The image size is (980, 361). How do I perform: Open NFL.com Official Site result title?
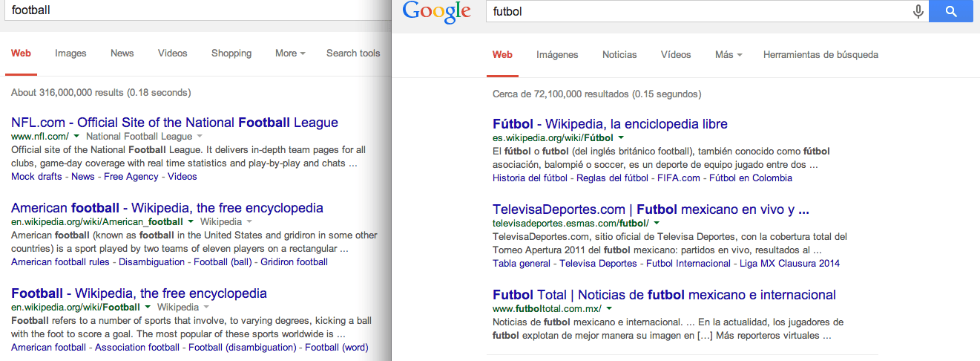click(x=174, y=123)
